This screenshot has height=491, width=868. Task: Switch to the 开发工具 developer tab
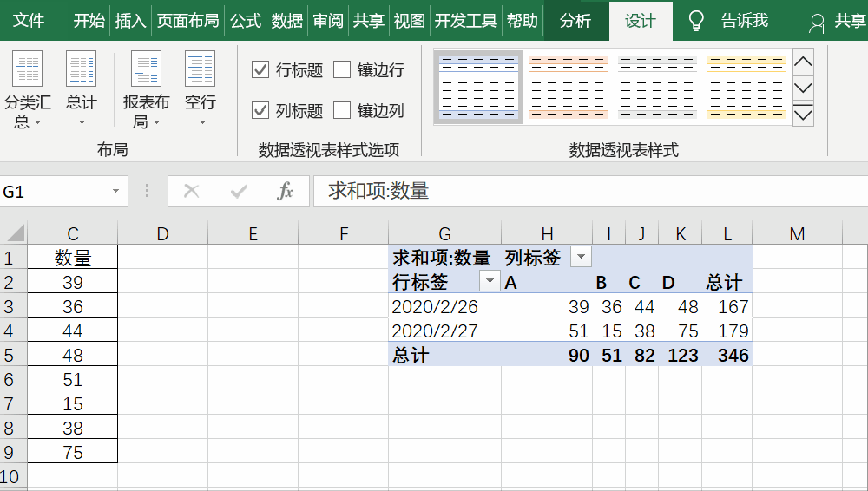coord(465,21)
